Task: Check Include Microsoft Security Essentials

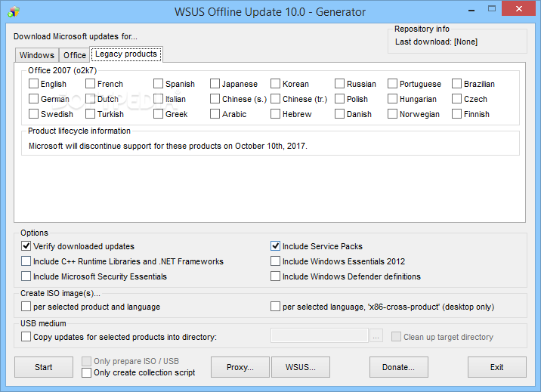Action: (26, 276)
